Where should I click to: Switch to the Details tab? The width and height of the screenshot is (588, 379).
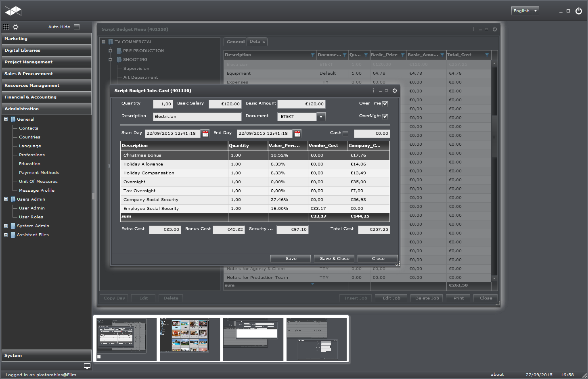click(x=257, y=42)
